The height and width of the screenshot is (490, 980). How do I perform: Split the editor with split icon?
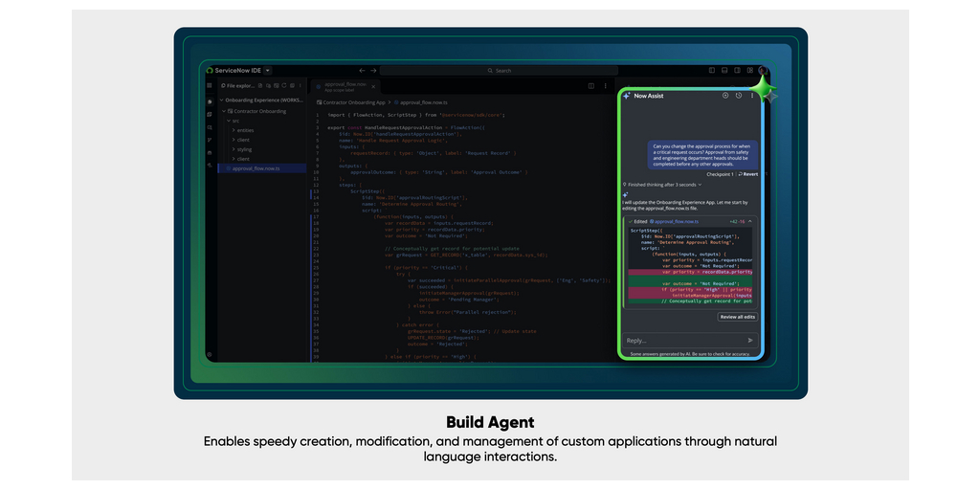[x=591, y=86]
